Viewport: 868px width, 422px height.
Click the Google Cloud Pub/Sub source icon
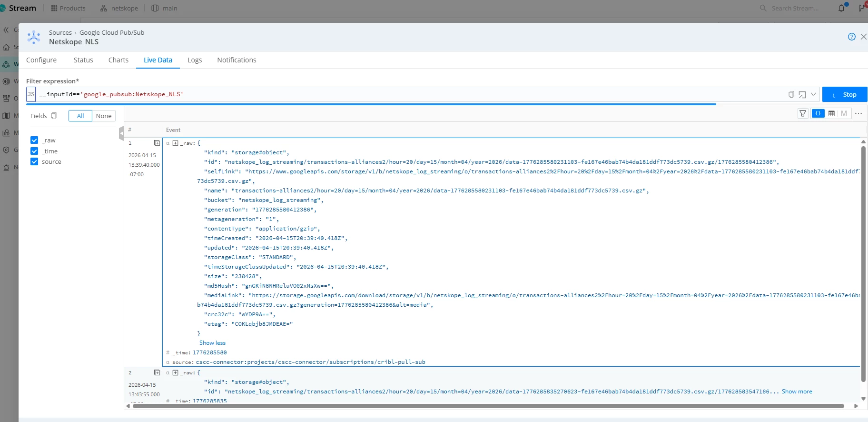point(34,37)
